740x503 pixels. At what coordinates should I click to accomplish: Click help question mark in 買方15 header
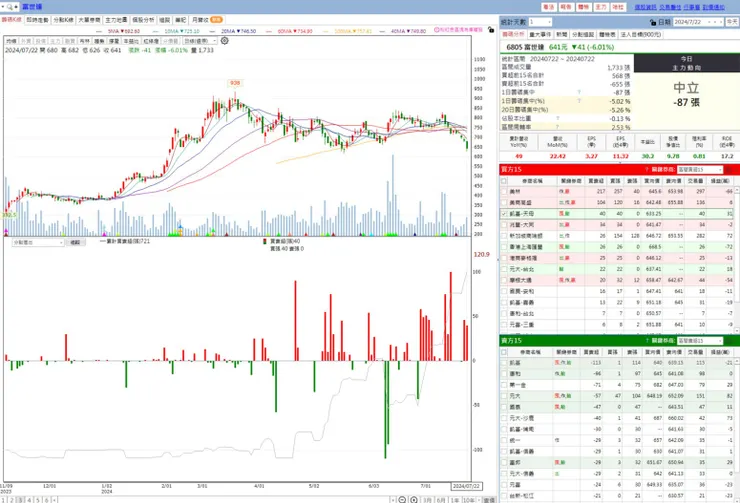[x=647, y=169]
